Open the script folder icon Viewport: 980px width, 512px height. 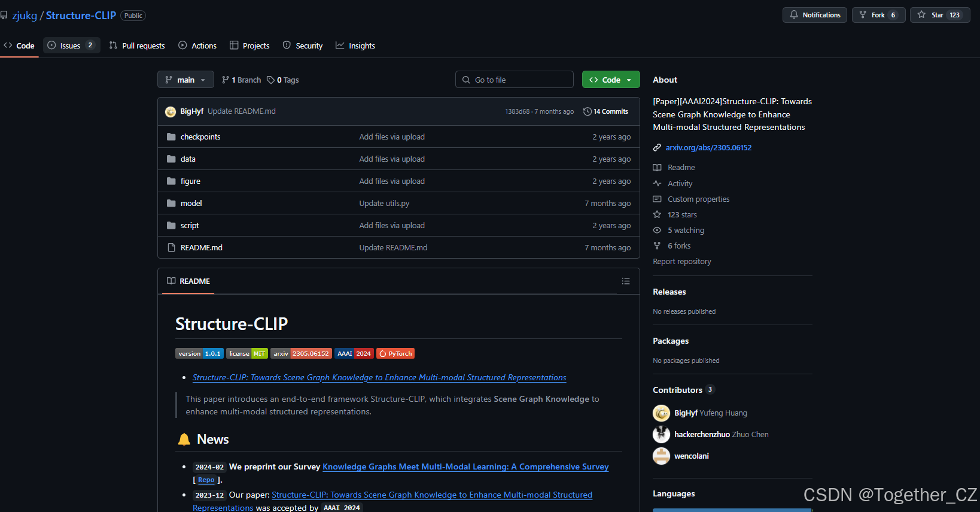click(x=171, y=225)
